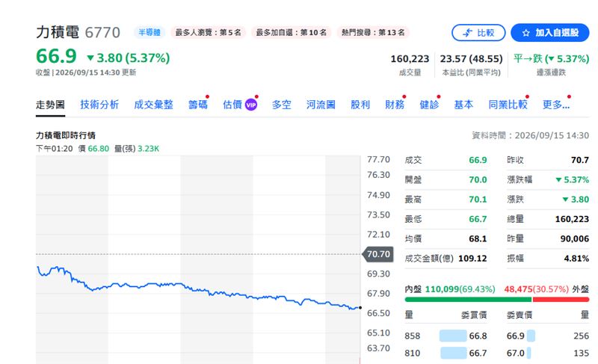This screenshot has height=364, width=598.
Task: Click the green 內盤 ratio bar
Action: (469, 300)
